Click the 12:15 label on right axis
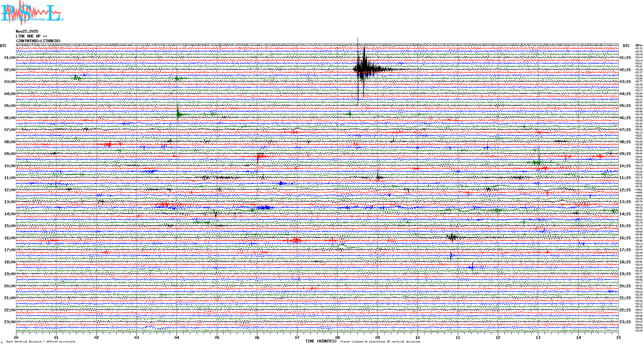The height and width of the screenshot is (346, 644). [x=625, y=190]
